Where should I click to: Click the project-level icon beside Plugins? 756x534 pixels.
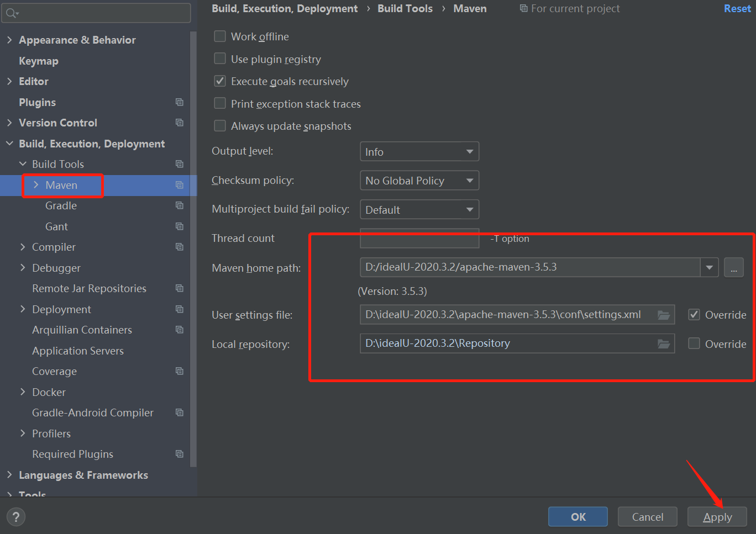click(x=180, y=102)
